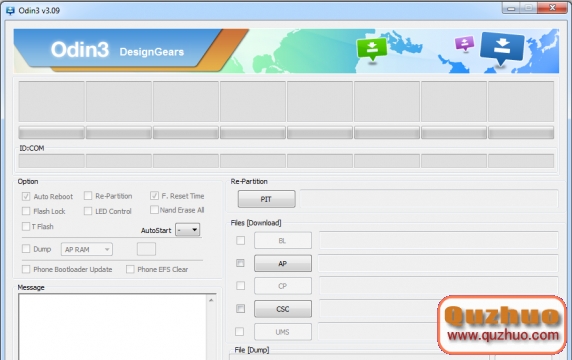572x360 pixels.
Task: Click inside the Message log box
Action: pos(113,327)
